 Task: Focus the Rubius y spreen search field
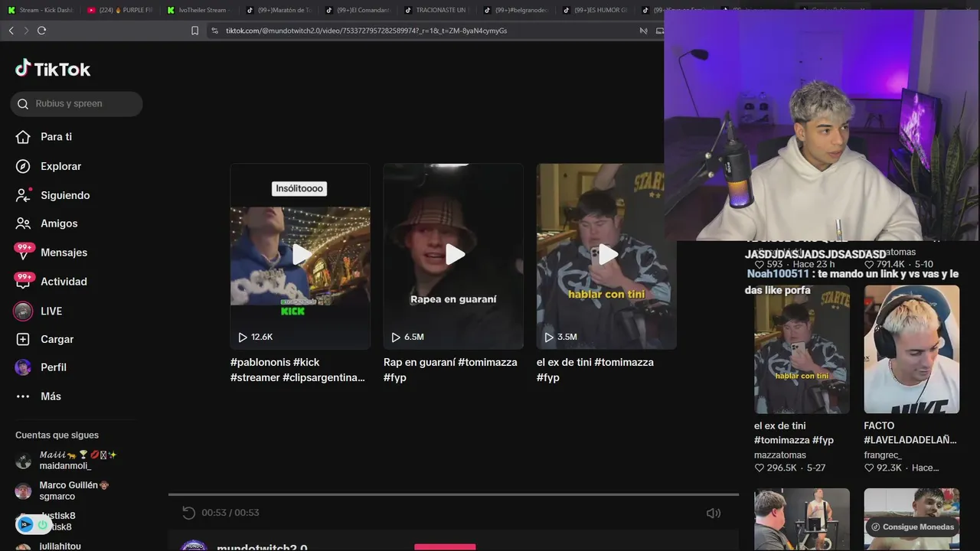(77, 104)
